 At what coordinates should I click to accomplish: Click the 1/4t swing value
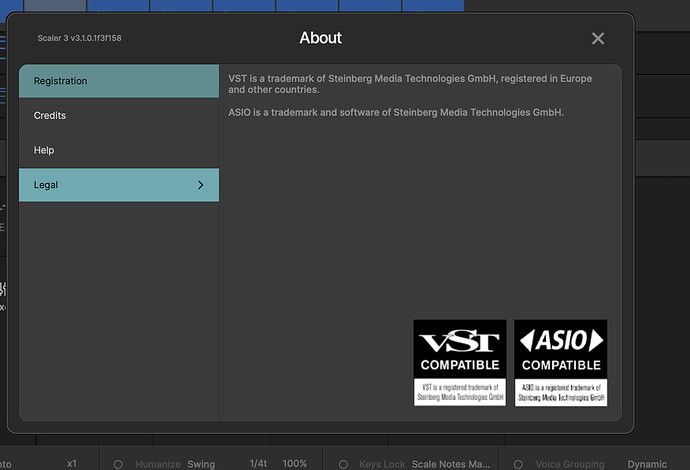pos(258,464)
